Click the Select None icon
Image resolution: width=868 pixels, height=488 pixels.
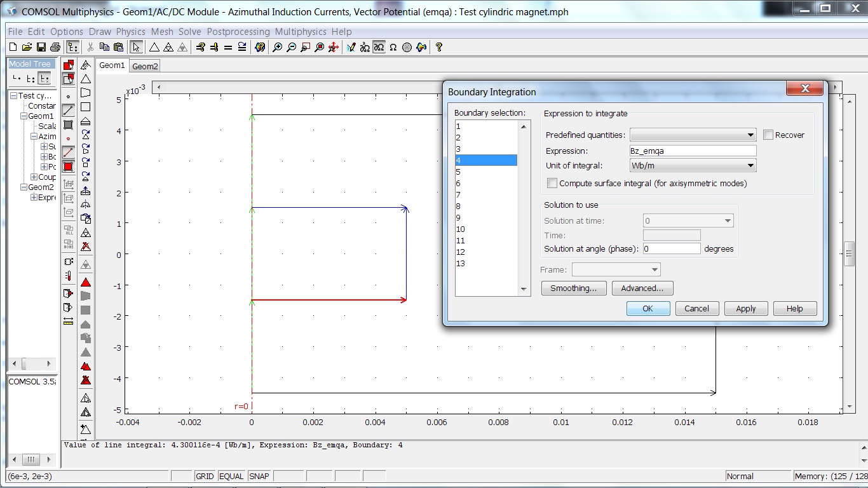pyautogui.click(x=68, y=244)
